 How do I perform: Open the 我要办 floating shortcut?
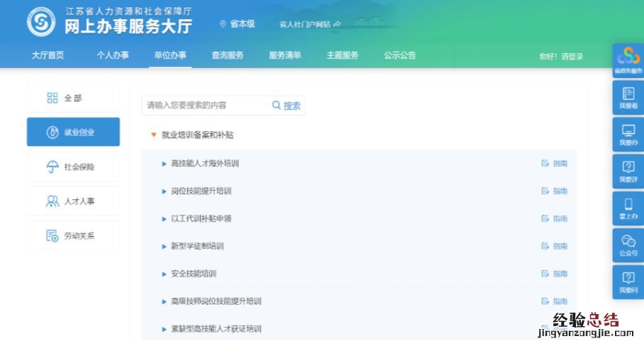pos(628,135)
